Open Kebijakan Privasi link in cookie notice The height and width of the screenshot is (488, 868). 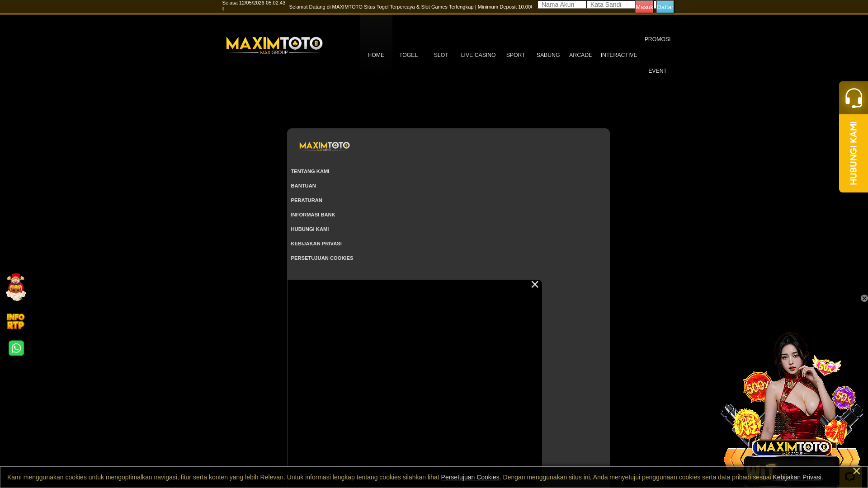click(x=797, y=477)
